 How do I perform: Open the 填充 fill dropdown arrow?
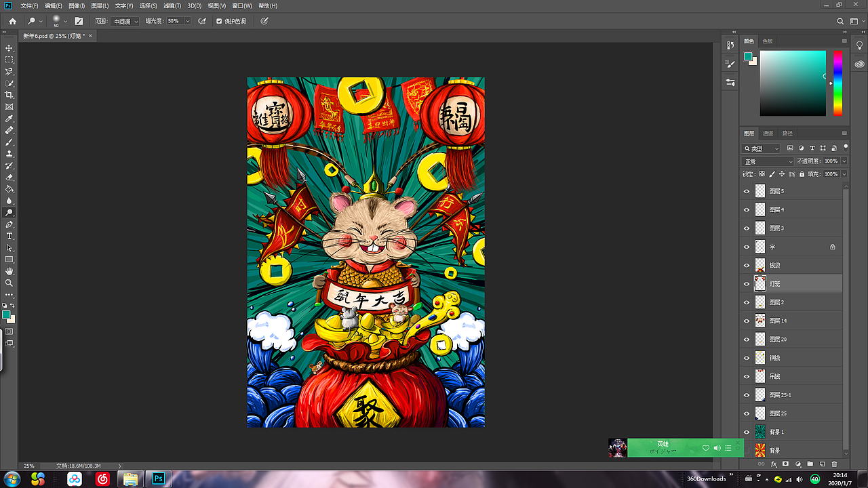[844, 174]
